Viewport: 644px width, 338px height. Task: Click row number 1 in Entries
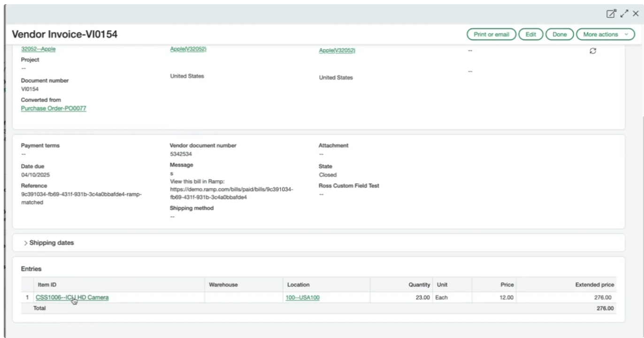(27, 297)
